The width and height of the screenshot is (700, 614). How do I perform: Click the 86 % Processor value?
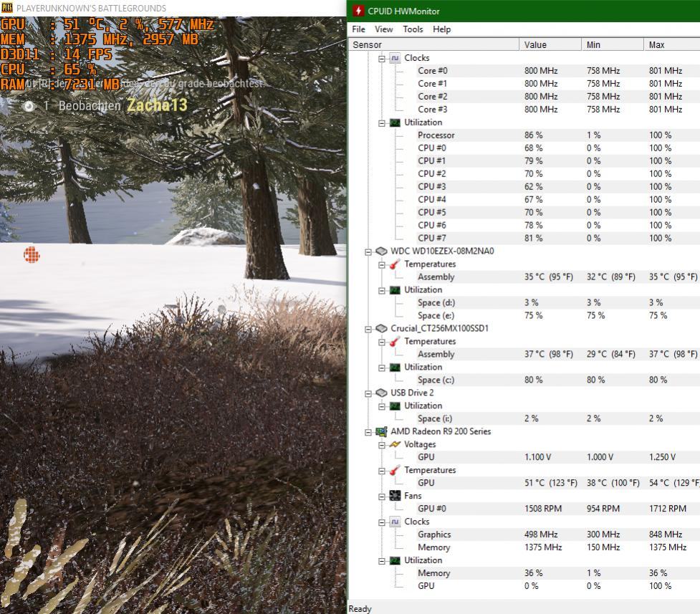pyautogui.click(x=534, y=135)
